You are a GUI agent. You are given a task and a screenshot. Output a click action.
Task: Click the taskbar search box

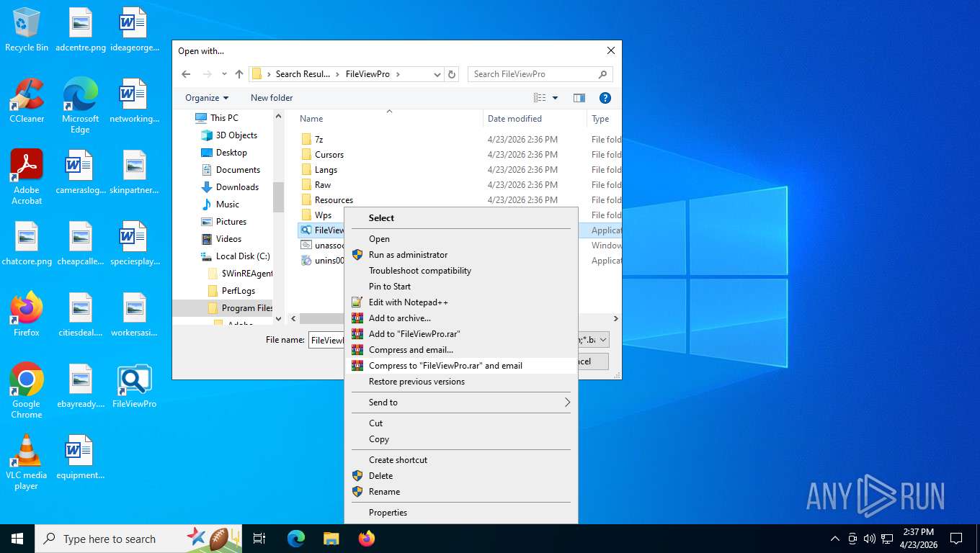coord(139,539)
